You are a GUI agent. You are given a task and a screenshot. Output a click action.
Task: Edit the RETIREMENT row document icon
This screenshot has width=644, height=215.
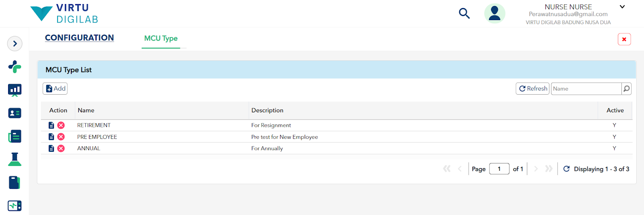coord(51,125)
